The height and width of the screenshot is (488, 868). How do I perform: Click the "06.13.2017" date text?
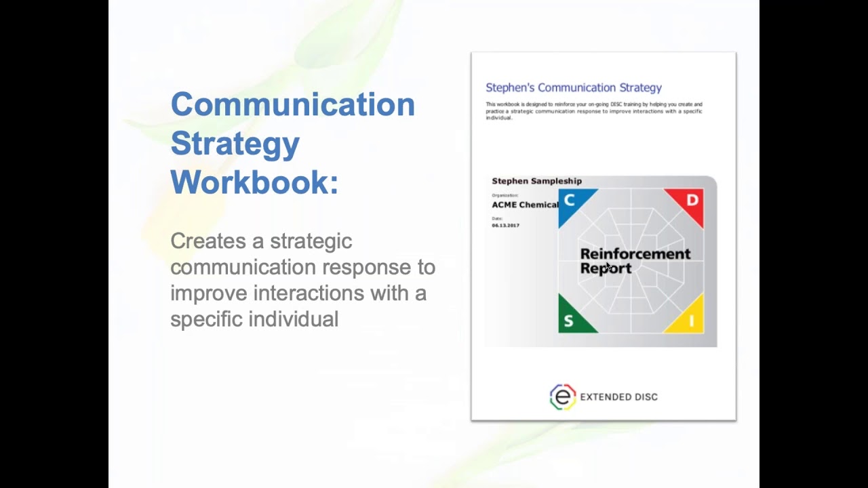coord(505,225)
